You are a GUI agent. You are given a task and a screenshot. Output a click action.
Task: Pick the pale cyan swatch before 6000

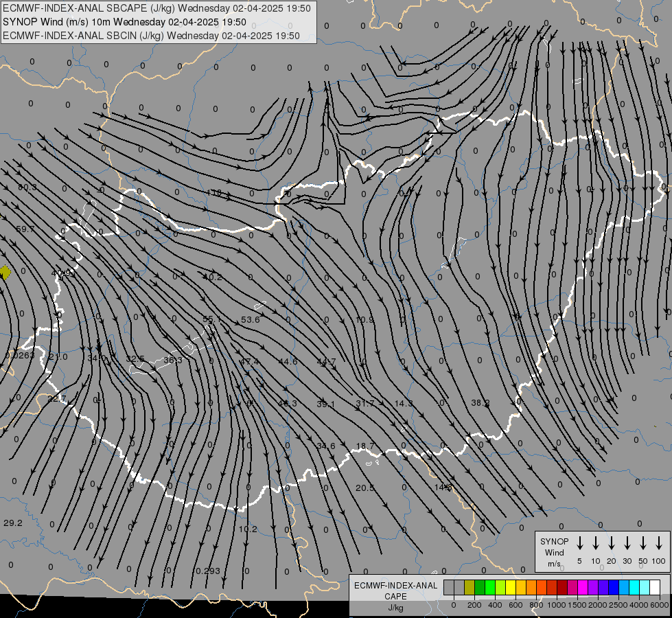644,587
